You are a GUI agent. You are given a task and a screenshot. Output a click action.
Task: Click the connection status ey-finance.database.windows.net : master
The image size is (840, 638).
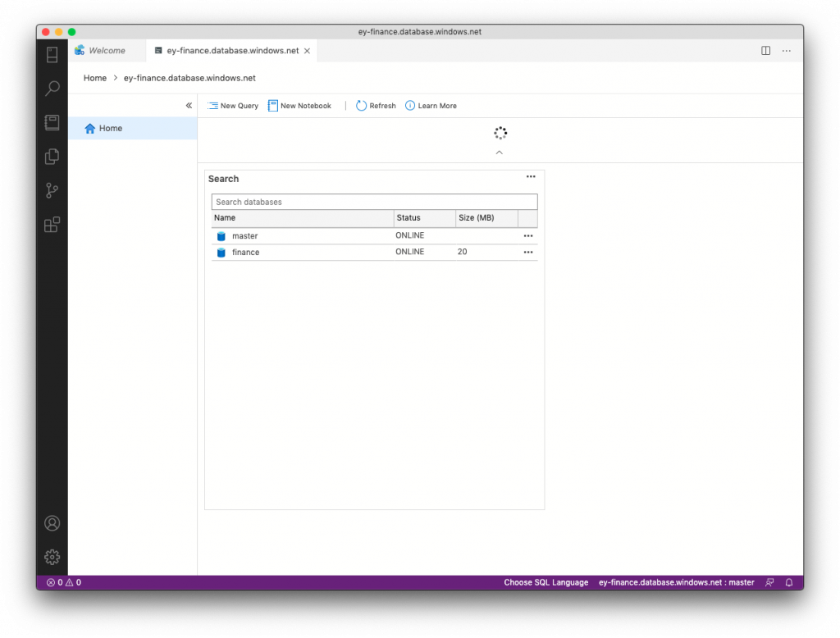[677, 583]
